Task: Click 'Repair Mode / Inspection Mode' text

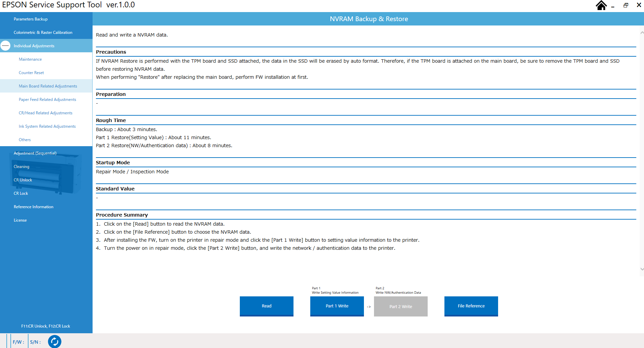Action: click(132, 172)
